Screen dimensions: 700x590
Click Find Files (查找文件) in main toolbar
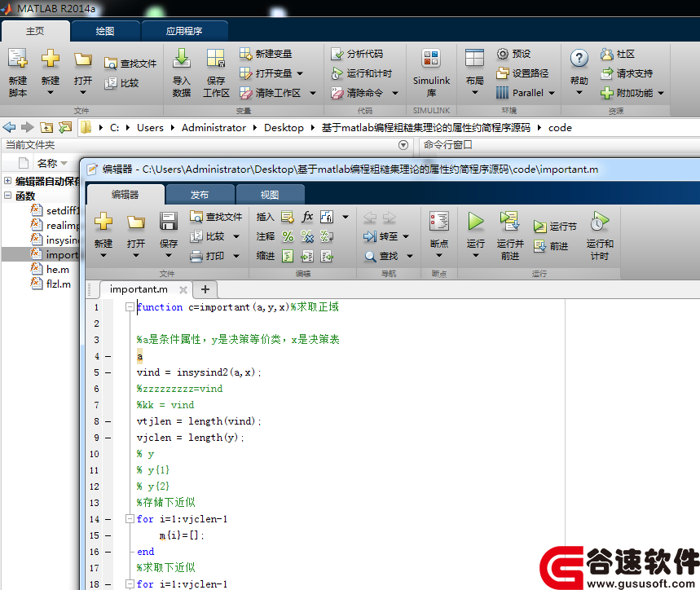click(x=130, y=64)
